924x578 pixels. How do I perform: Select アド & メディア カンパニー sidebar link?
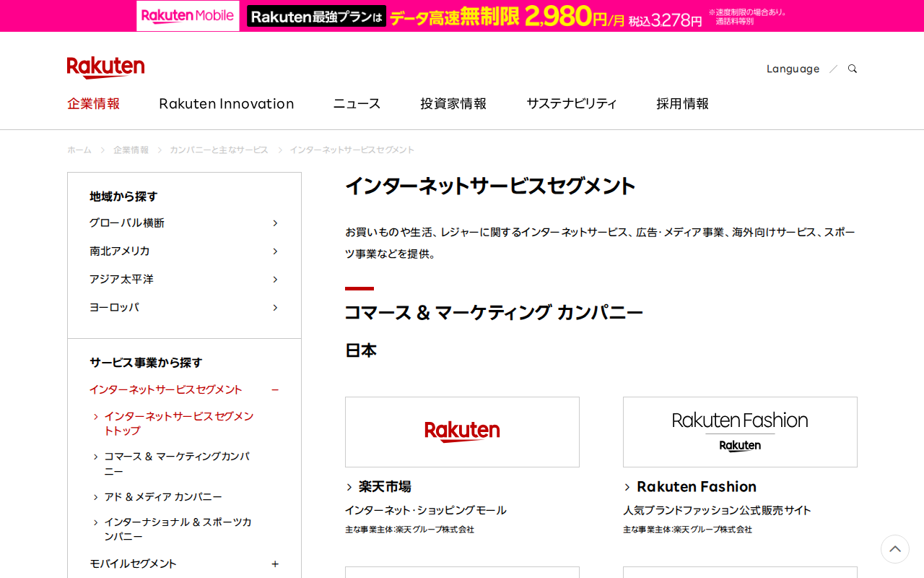(x=163, y=497)
